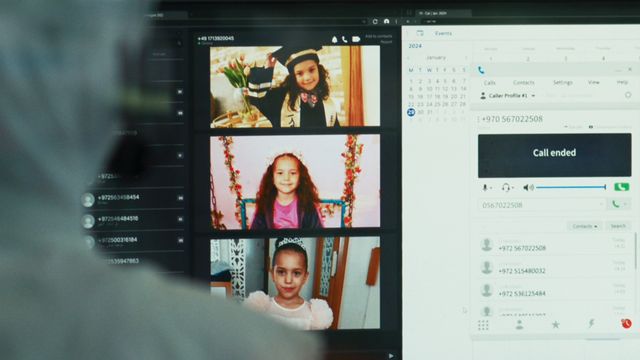This screenshot has width=640, height=360.
Task: Open the +972546484578 chat
Action: pos(133,220)
